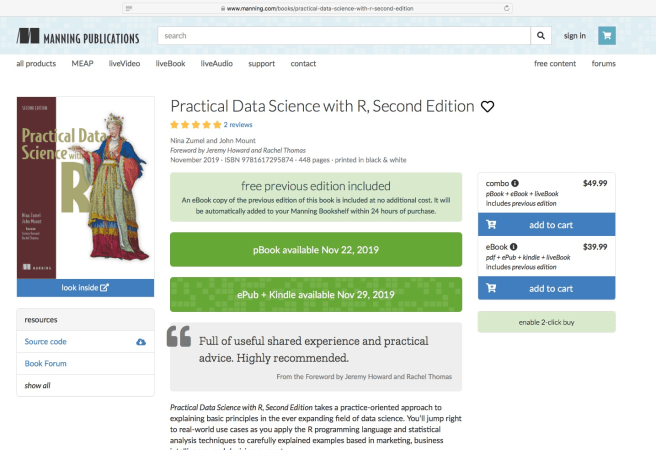Expand resources with show all
Viewport: 656px width, 450px height.
point(38,385)
